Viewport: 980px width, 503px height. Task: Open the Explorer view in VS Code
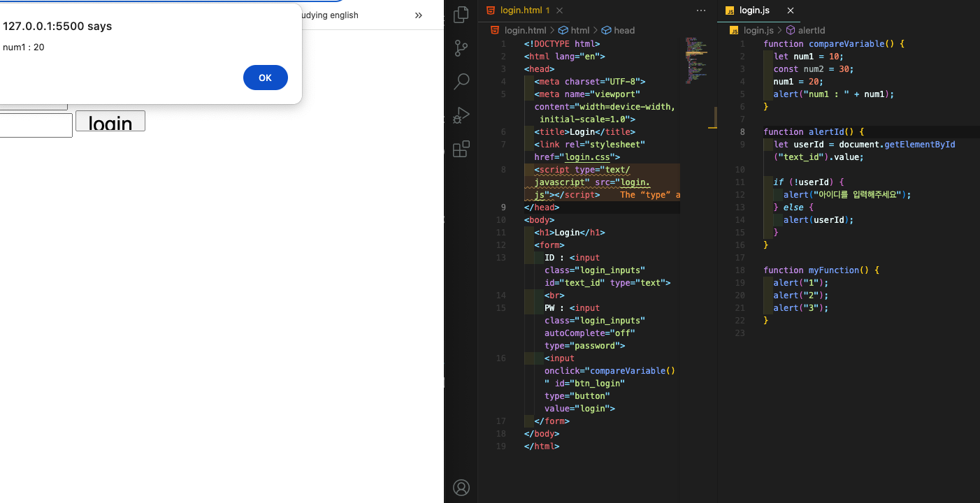pos(461,14)
